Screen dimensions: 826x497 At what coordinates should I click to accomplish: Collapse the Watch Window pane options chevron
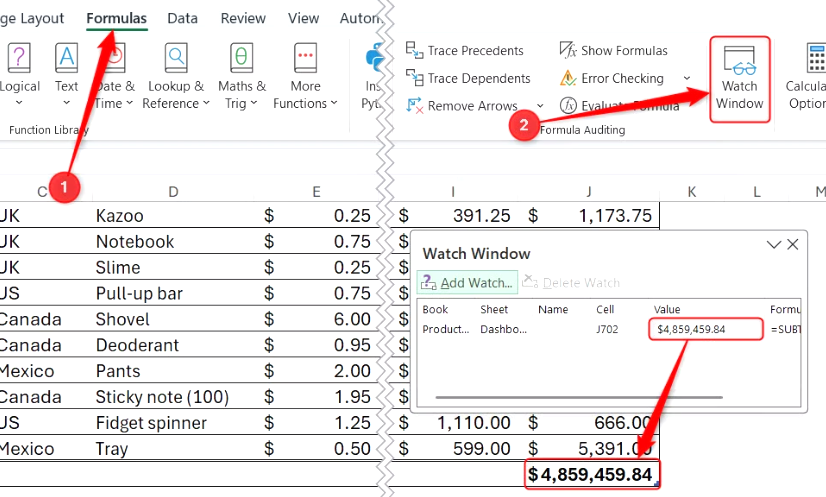773,245
